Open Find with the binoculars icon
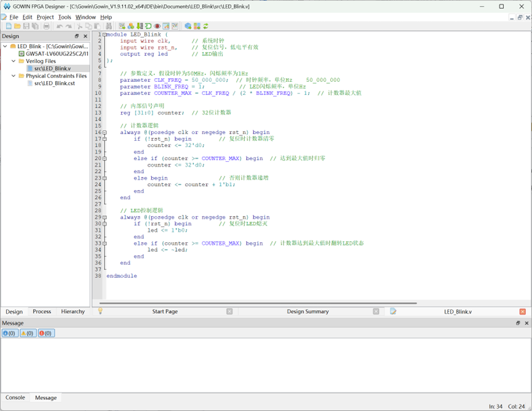Image resolution: width=532 pixels, height=411 pixels. (x=109, y=26)
